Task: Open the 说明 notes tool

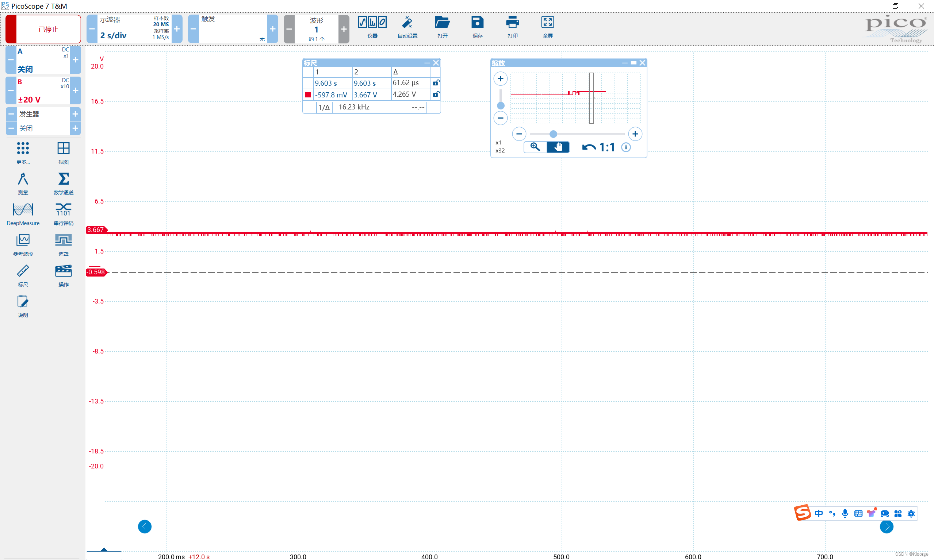Action: pyautogui.click(x=23, y=306)
